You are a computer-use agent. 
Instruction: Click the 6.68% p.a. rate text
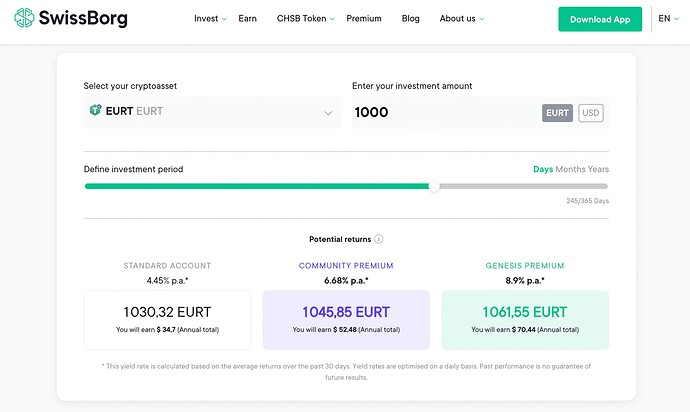[x=346, y=280]
